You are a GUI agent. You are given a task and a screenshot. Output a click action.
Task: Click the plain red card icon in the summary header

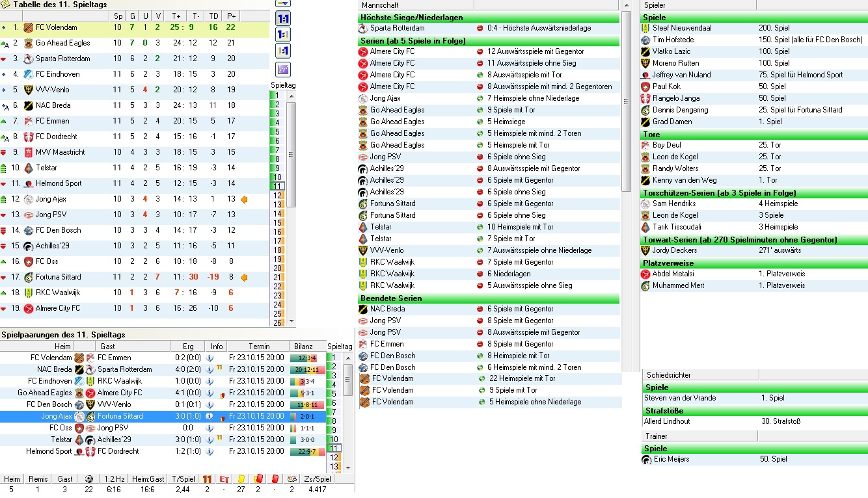tap(275, 479)
